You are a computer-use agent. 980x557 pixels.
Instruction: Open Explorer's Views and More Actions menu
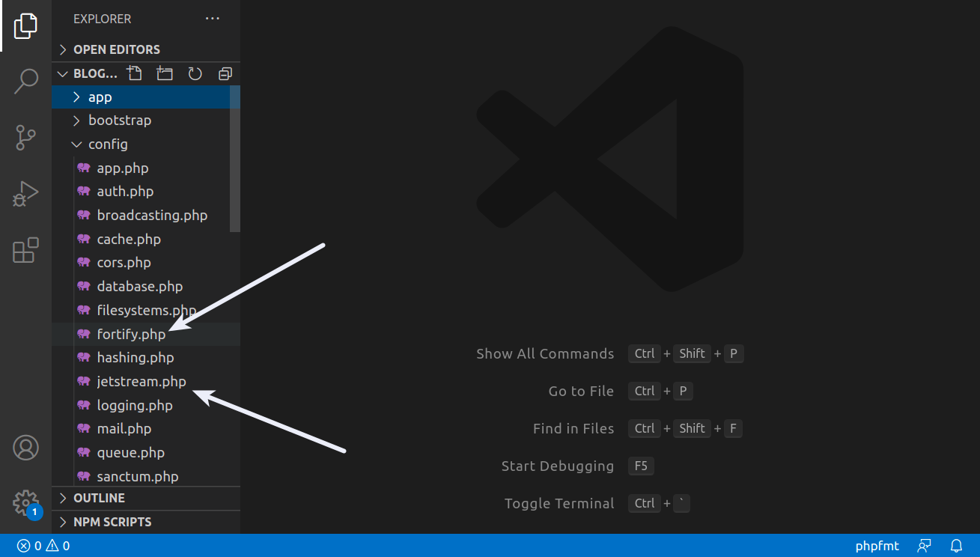click(x=213, y=19)
